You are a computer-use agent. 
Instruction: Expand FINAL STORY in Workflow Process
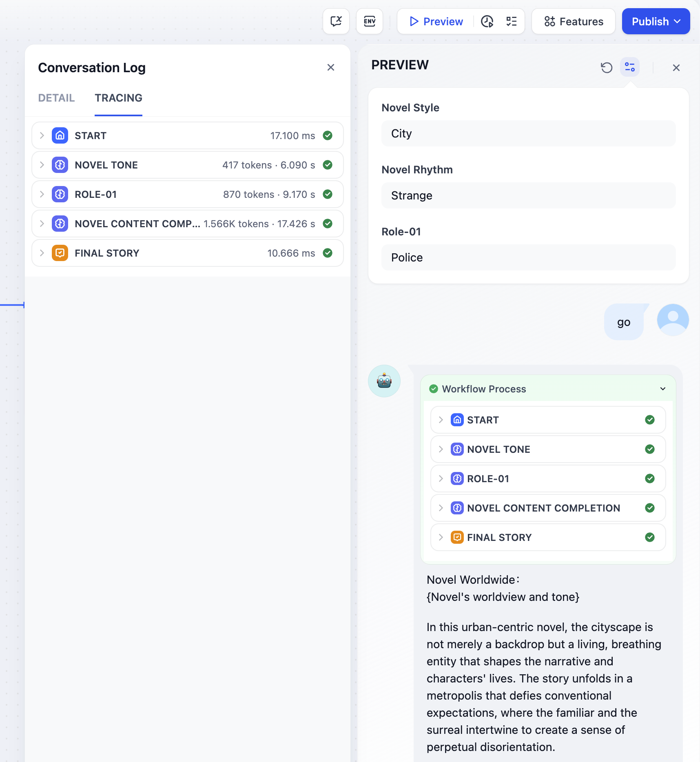(548, 537)
